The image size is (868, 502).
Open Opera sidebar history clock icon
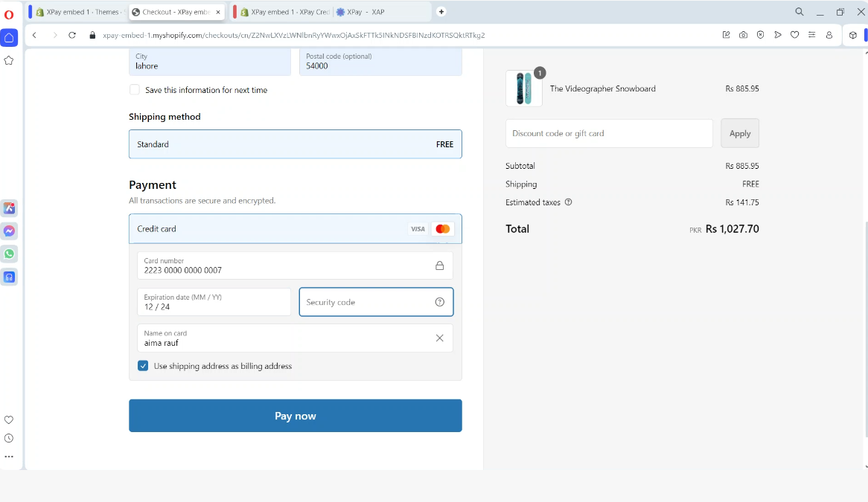pyautogui.click(x=9, y=438)
